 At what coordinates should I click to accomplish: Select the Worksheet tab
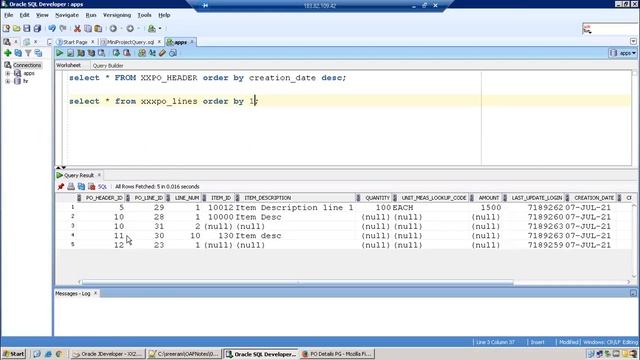tap(69, 65)
